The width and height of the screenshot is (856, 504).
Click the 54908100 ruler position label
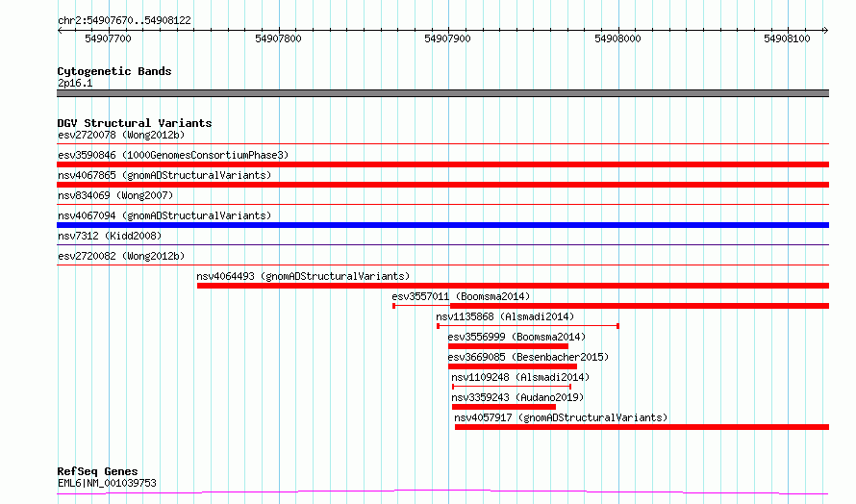pos(787,38)
